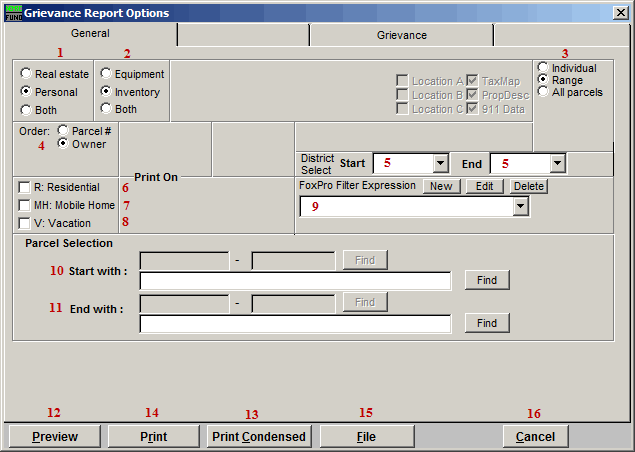635x452 pixels.
Task: Expand the District Start dropdown
Action: (440, 163)
